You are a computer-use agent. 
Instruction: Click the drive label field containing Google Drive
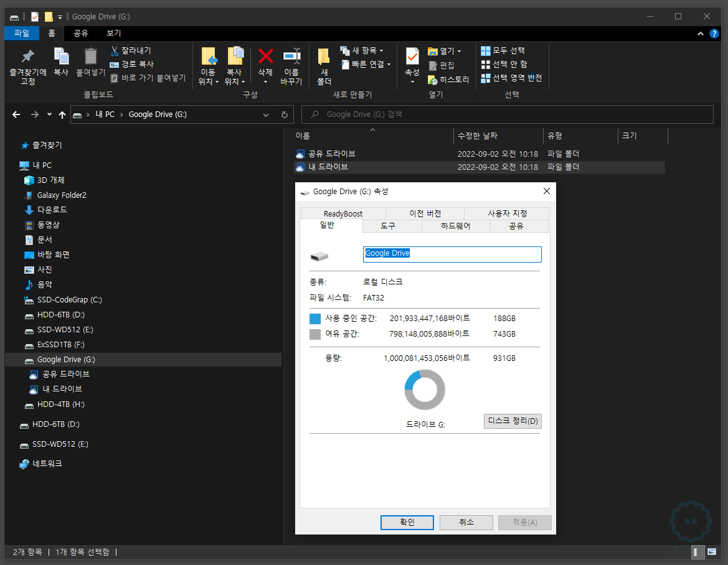coord(452,254)
